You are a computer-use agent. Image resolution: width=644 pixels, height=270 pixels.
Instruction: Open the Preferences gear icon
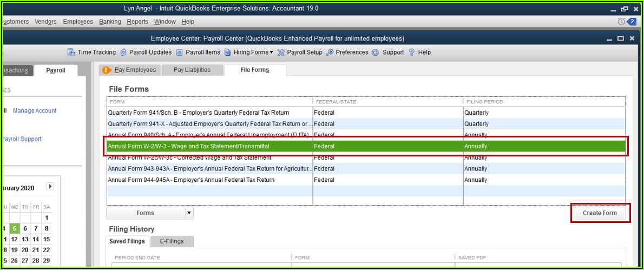[x=330, y=52]
